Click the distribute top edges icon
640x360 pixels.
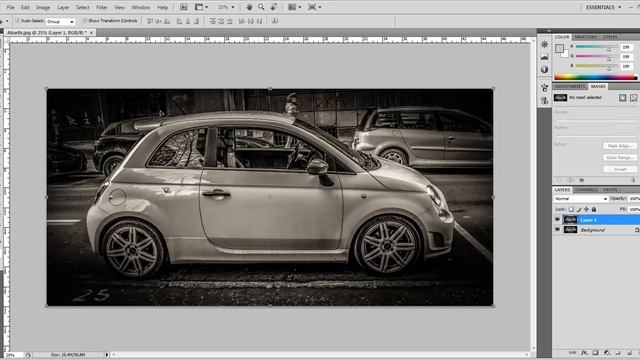[x=213, y=21]
